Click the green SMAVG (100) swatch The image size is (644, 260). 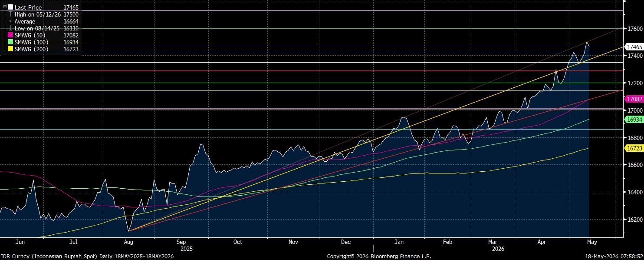[10, 42]
